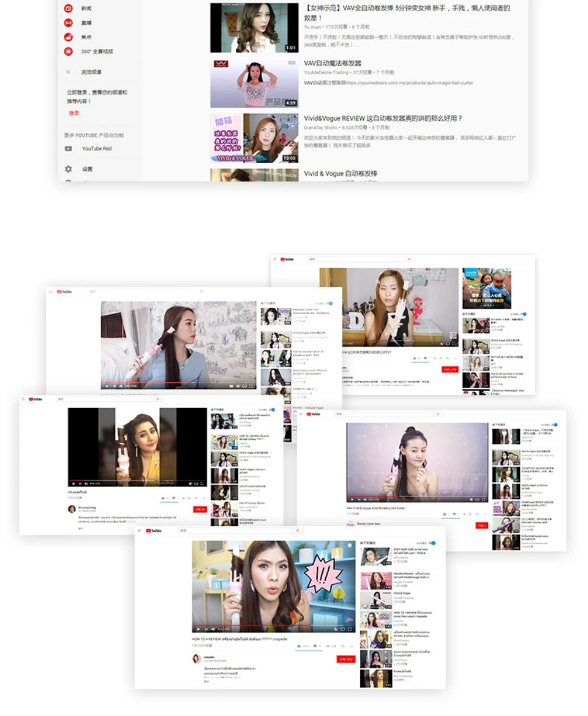Viewport: 588px width, 716px height.
Task: Click YouTube logo in the Diana review window
Action: (287, 259)
